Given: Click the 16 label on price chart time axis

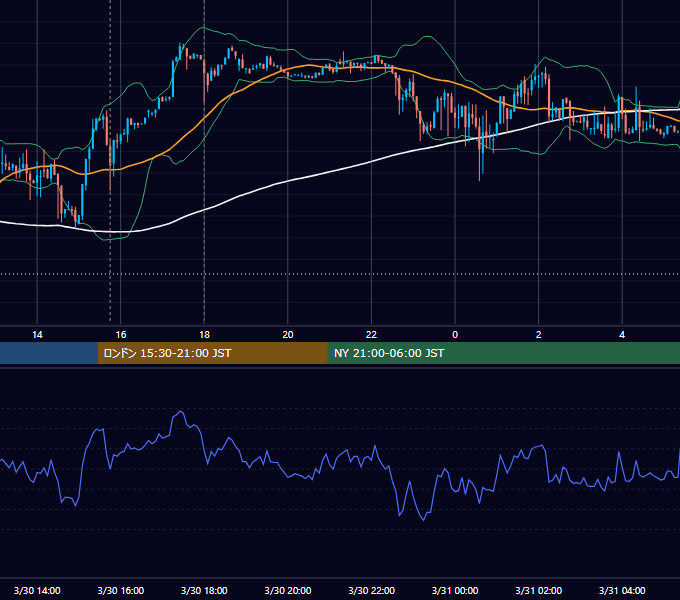Looking at the screenshot, I should coord(121,335).
